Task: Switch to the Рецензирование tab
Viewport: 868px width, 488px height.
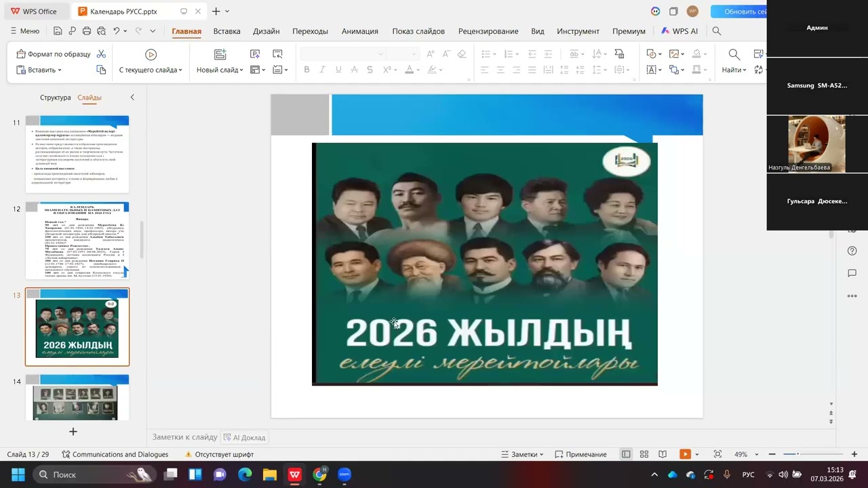Action: point(488,31)
